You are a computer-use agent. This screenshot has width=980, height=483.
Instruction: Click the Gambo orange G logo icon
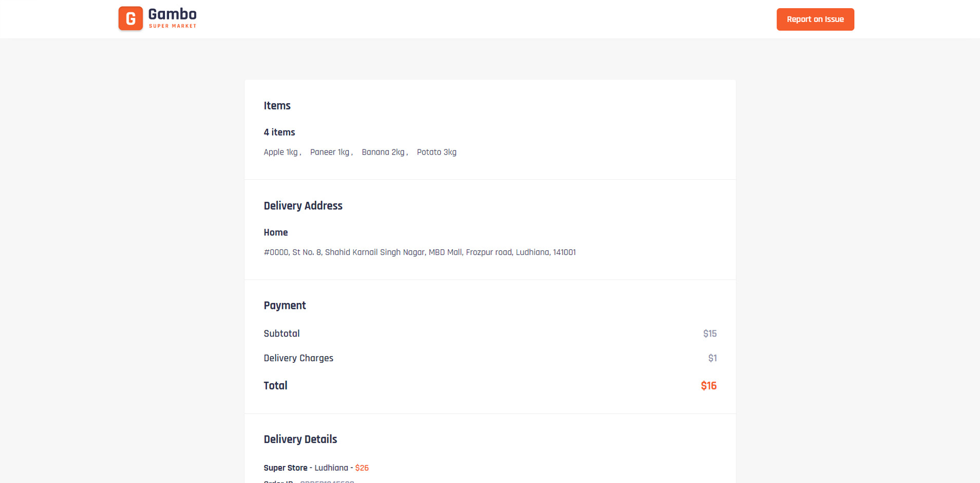130,18
